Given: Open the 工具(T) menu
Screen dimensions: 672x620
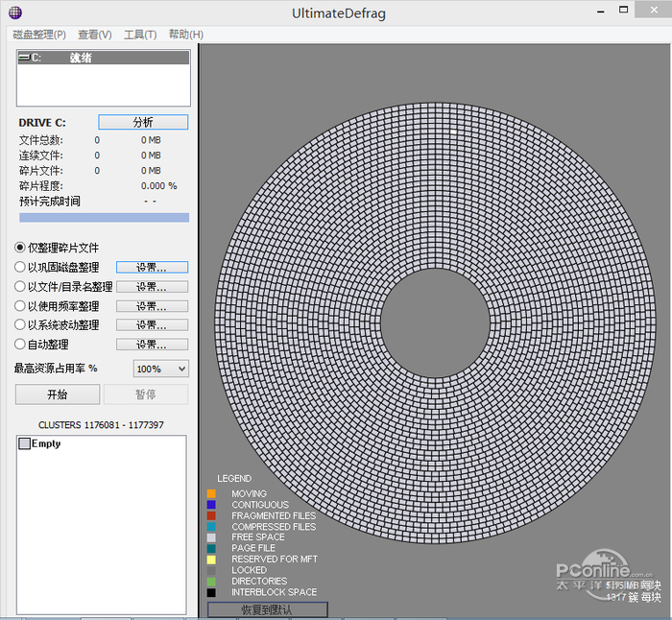Looking at the screenshot, I should (140, 35).
